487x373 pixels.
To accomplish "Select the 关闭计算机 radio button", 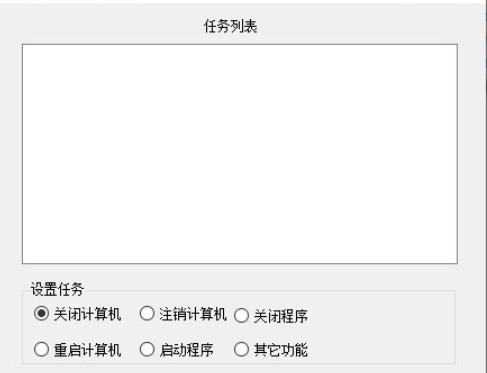I will tap(77, 314).
